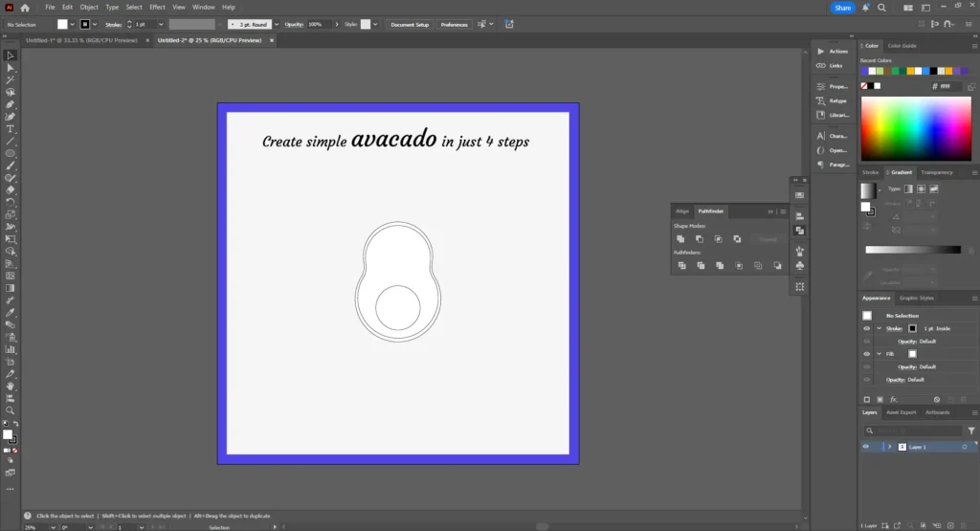Click the Minus Back pathfinder icon
The image size is (980, 531).
coord(777,266)
